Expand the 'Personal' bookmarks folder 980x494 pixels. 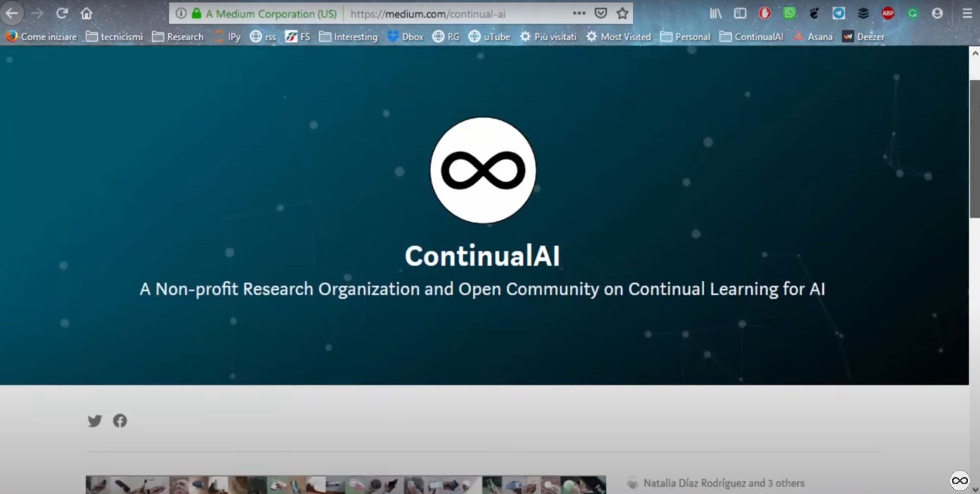(685, 36)
